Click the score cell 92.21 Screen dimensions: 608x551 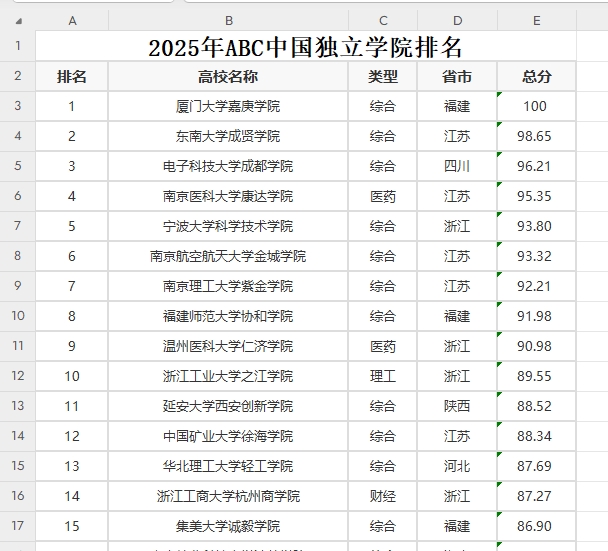537,286
